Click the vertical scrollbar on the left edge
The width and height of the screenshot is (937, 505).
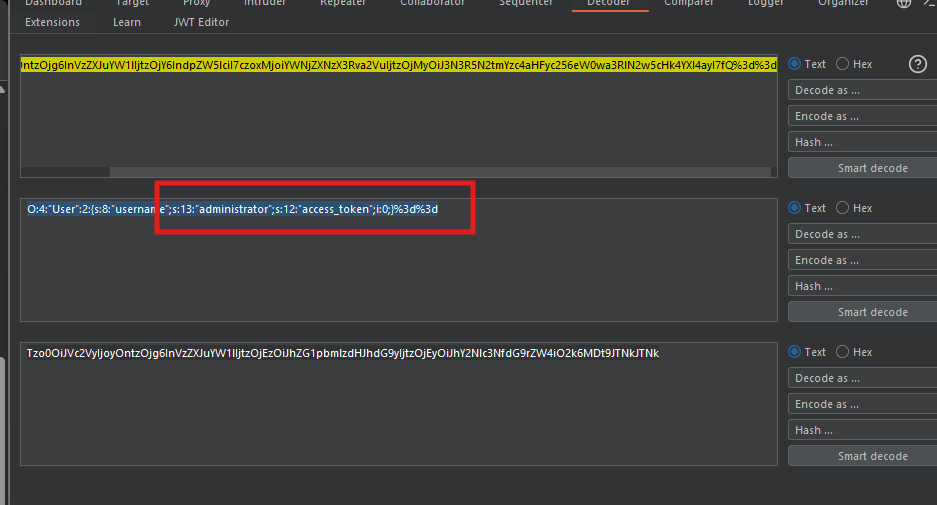(2, 430)
